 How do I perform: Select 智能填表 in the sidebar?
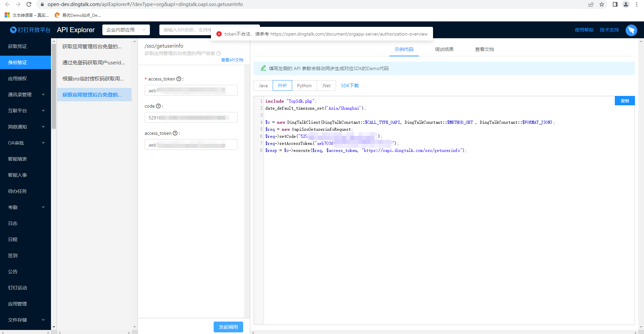pos(25,159)
